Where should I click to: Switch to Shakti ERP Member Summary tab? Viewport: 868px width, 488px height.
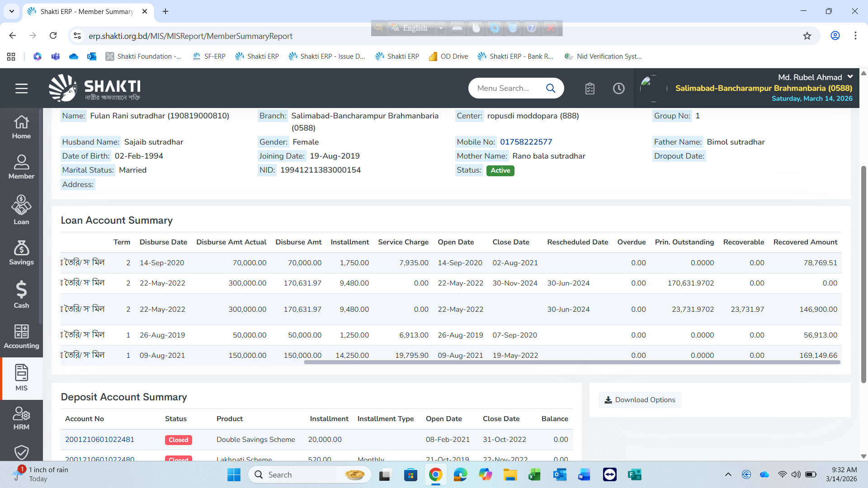[x=86, y=11]
